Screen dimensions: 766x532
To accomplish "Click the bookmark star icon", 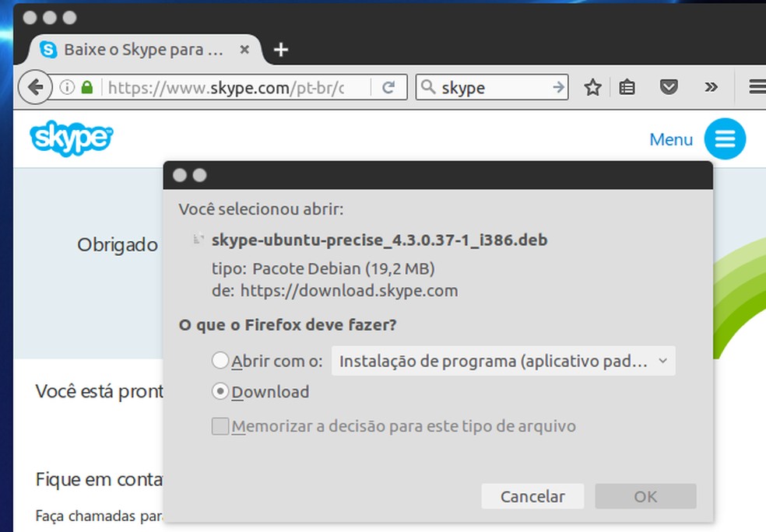I will (x=592, y=87).
